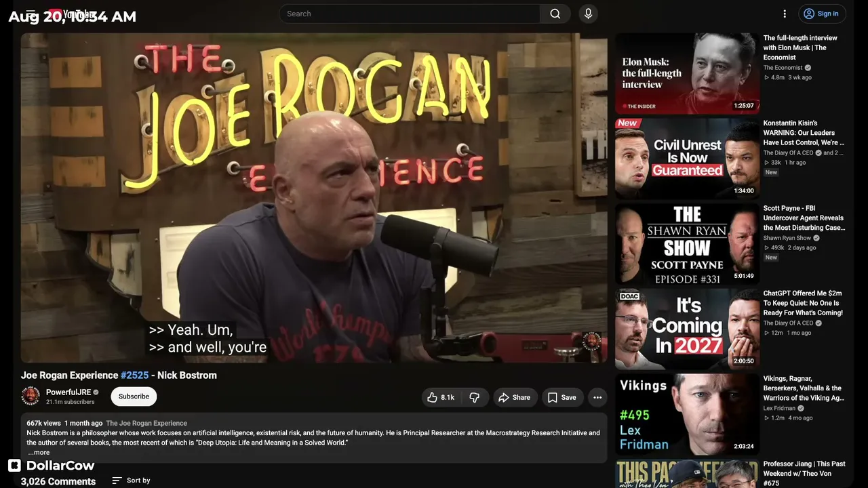Open the #2525 hashtag link
Viewport: 868px width, 488px height.
click(x=134, y=375)
